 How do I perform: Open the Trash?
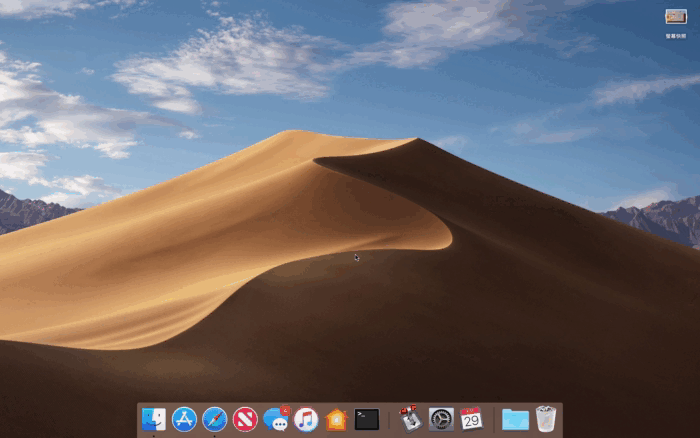(x=546, y=419)
